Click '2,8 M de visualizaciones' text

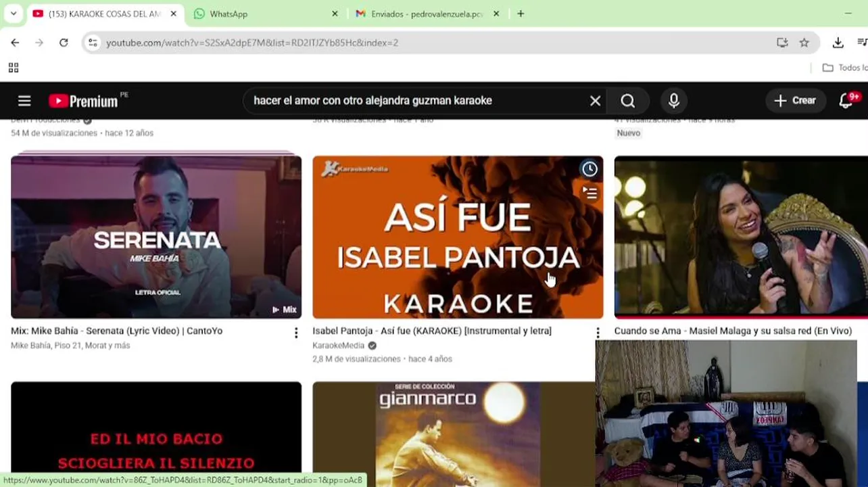(x=357, y=359)
